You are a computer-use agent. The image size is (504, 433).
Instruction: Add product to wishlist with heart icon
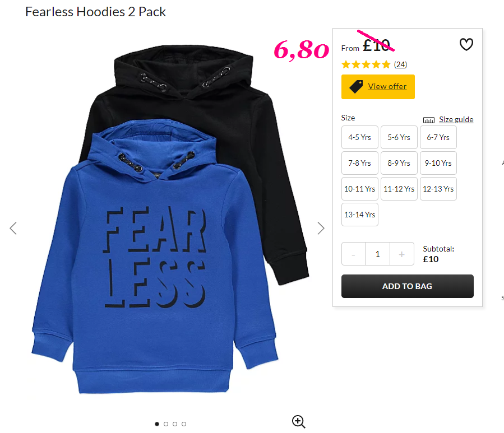[x=466, y=44]
